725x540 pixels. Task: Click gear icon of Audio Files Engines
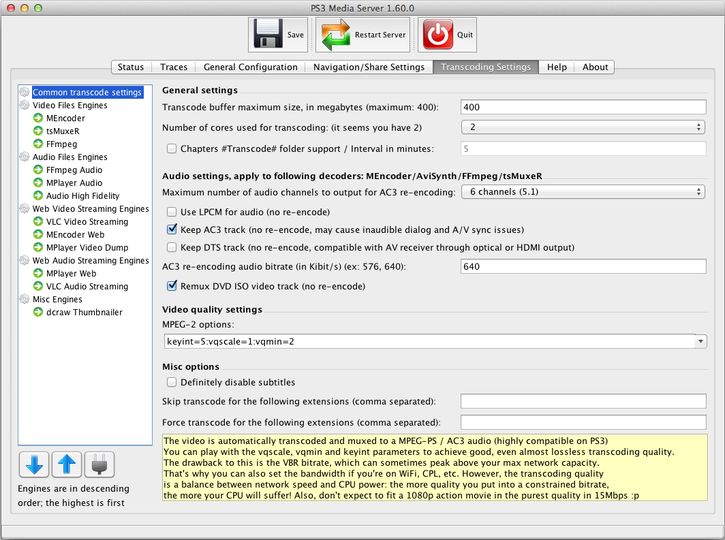25,157
